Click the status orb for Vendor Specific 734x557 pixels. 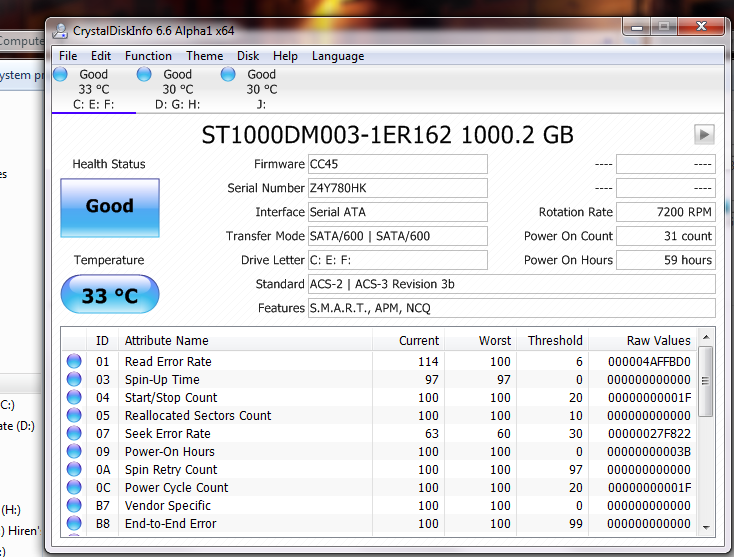click(x=74, y=505)
